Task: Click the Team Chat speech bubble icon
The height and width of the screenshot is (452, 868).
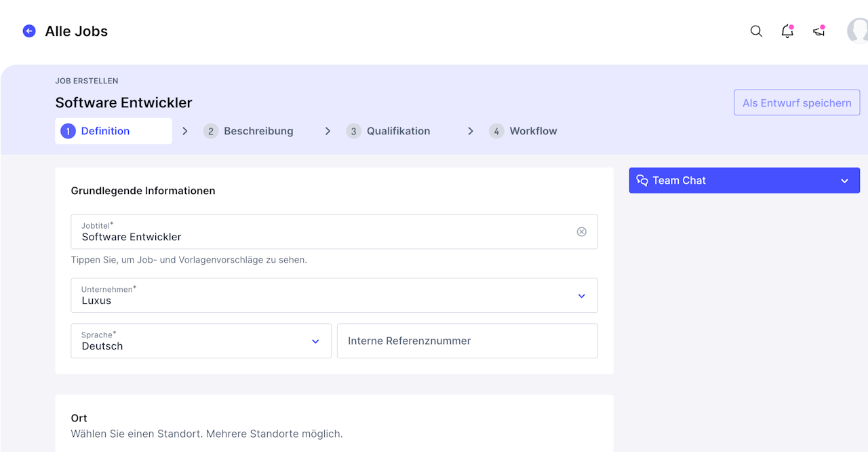Action: [x=642, y=181]
